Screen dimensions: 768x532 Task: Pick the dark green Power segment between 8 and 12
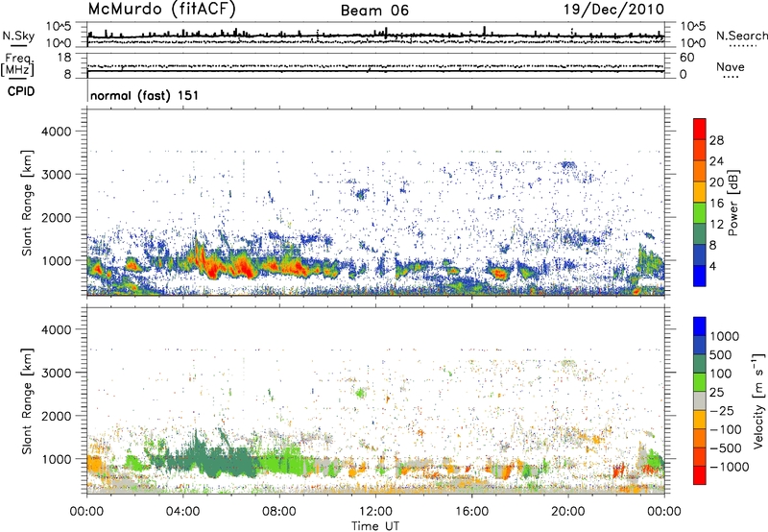(x=700, y=234)
